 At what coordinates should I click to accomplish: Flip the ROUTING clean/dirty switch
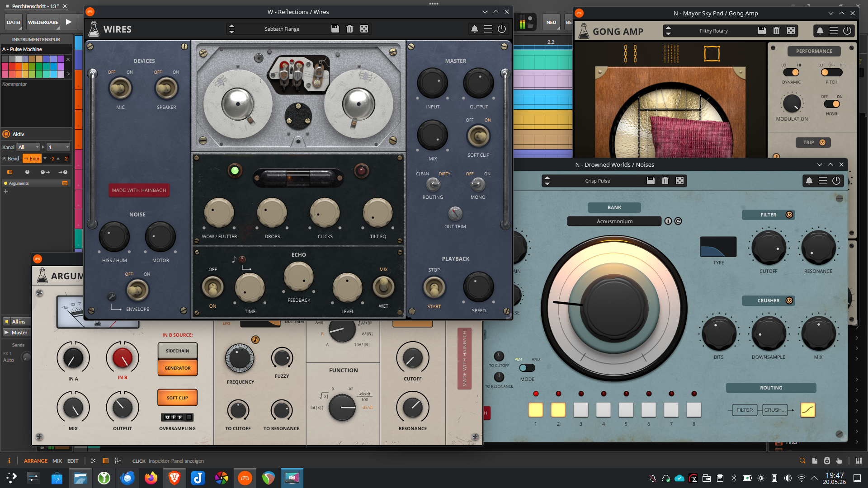(433, 184)
